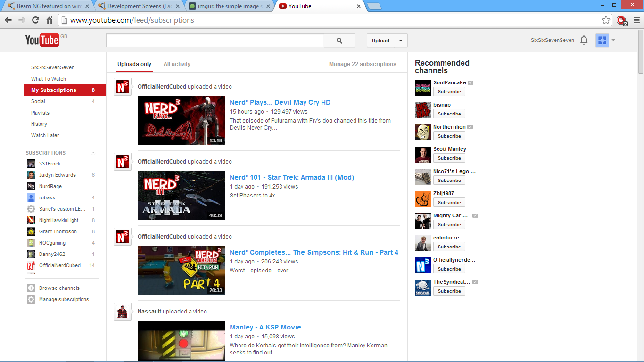
Task: Open Zblj1987 orange channel avatar
Action: tap(423, 199)
